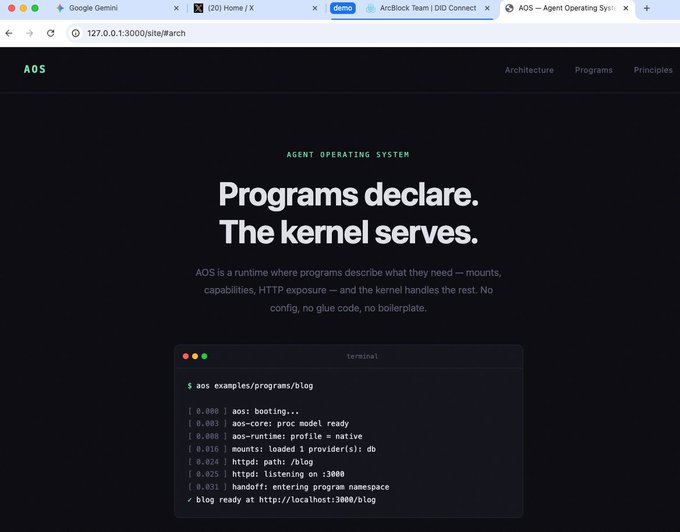Click the line 'handoff: entering program namespace'
This screenshot has height=532, width=680.
[x=311, y=487]
